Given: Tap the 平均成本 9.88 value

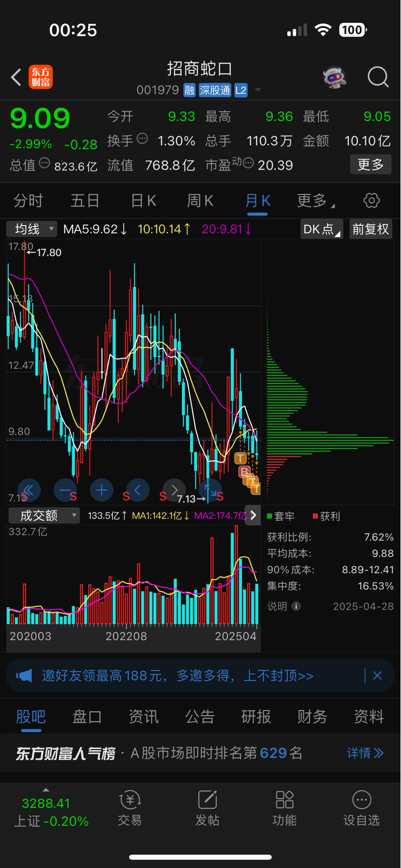Looking at the screenshot, I should pos(383,554).
